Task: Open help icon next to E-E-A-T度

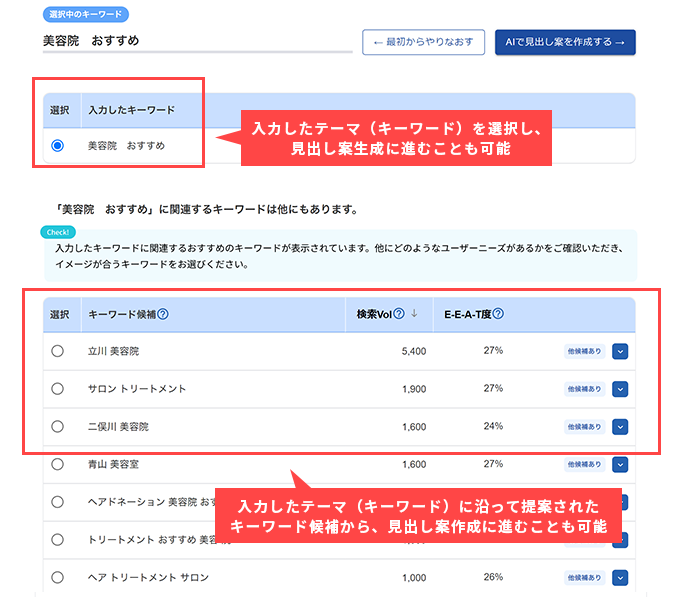Action: [x=498, y=313]
